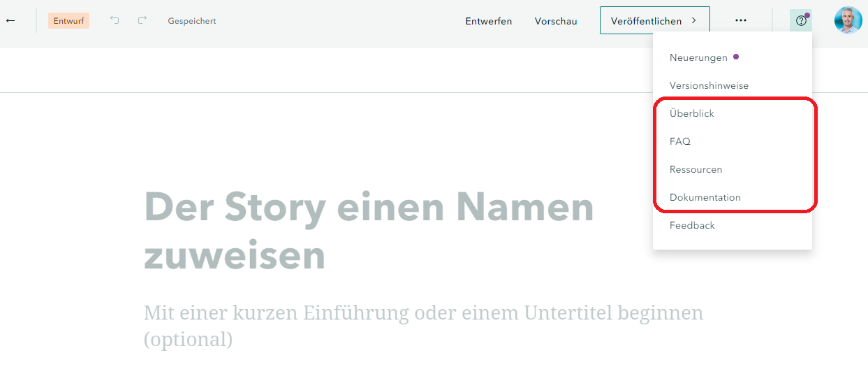
Task: Close the help menu via question mark icon
Action: tap(801, 21)
